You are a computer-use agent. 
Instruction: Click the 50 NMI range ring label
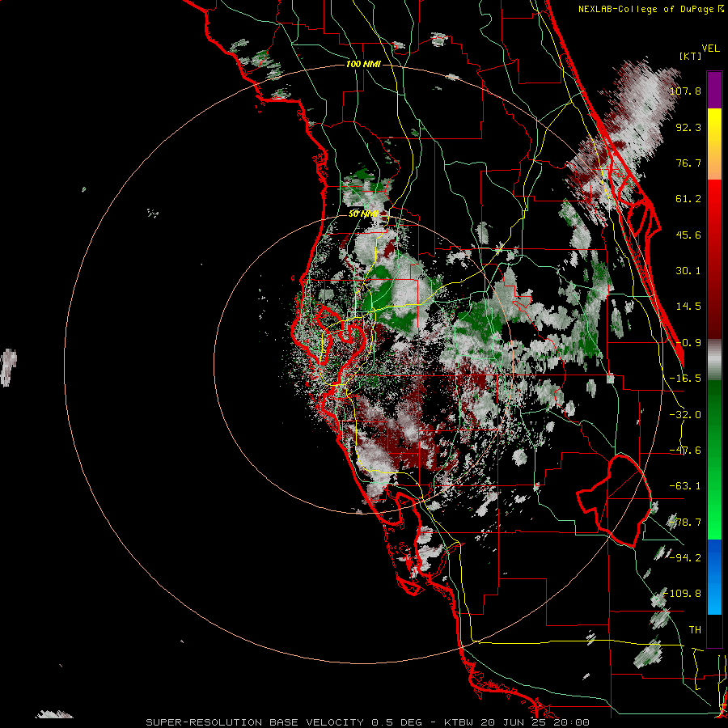click(x=363, y=214)
